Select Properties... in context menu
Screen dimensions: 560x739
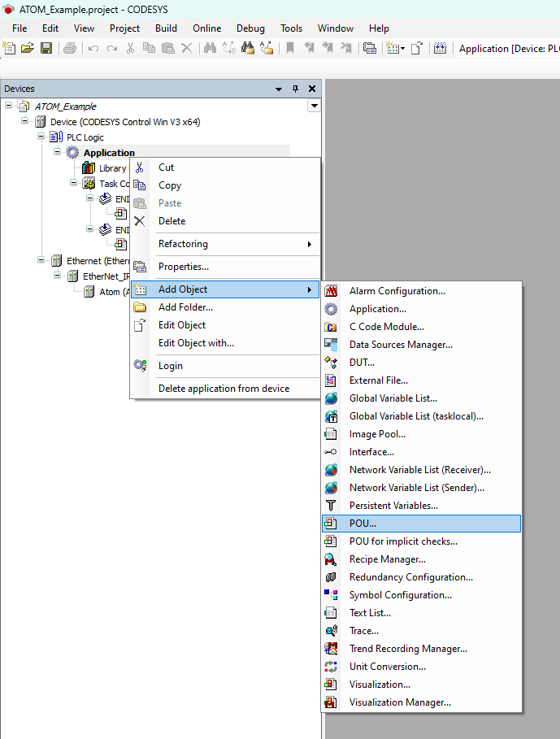pyautogui.click(x=225, y=267)
